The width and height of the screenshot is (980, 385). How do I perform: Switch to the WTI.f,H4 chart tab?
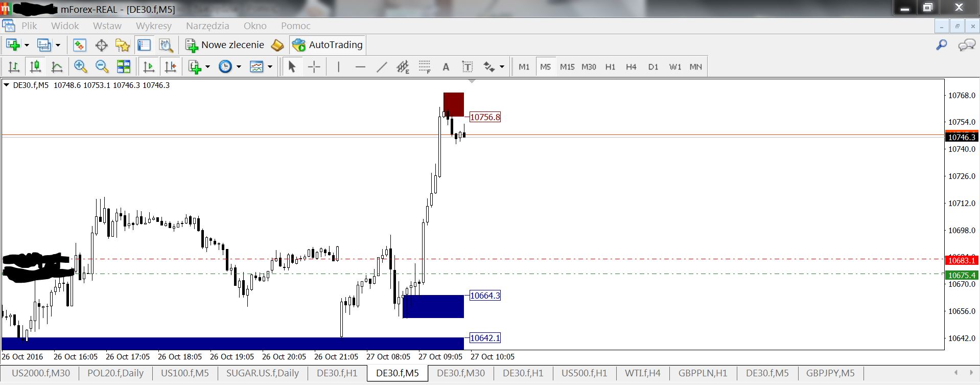pyautogui.click(x=643, y=373)
